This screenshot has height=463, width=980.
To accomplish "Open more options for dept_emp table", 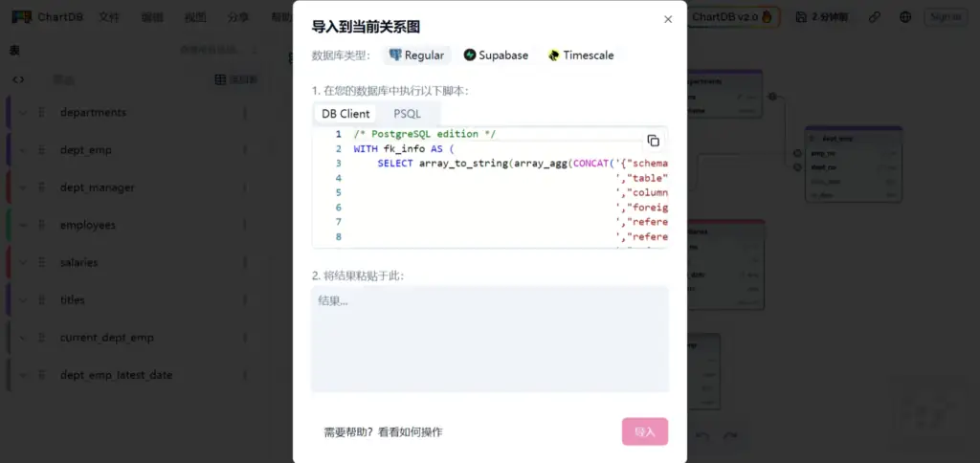I will [245, 150].
